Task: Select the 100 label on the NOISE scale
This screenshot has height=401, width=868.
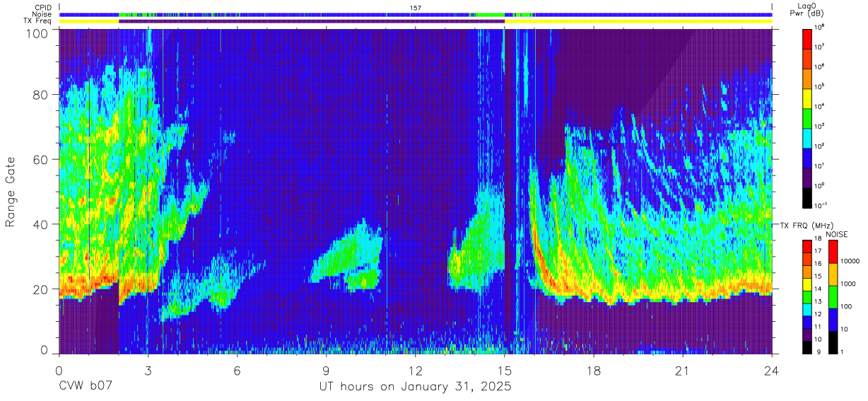Action: click(x=848, y=308)
